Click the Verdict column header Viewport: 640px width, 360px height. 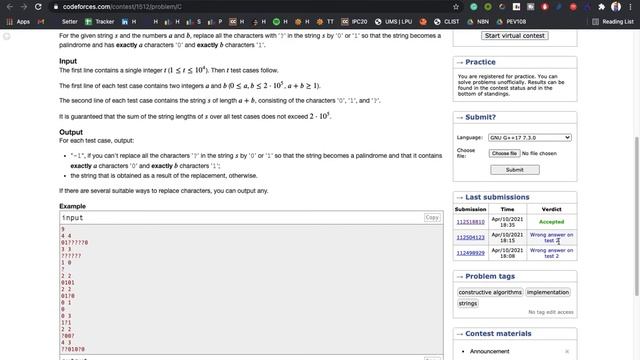click(x=551, y=209)
